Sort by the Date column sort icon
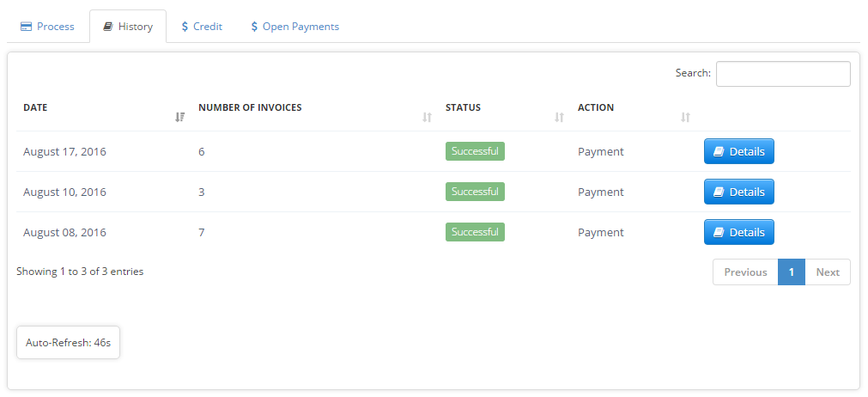Viewport: 868px width, 397px height. point(179,117)
